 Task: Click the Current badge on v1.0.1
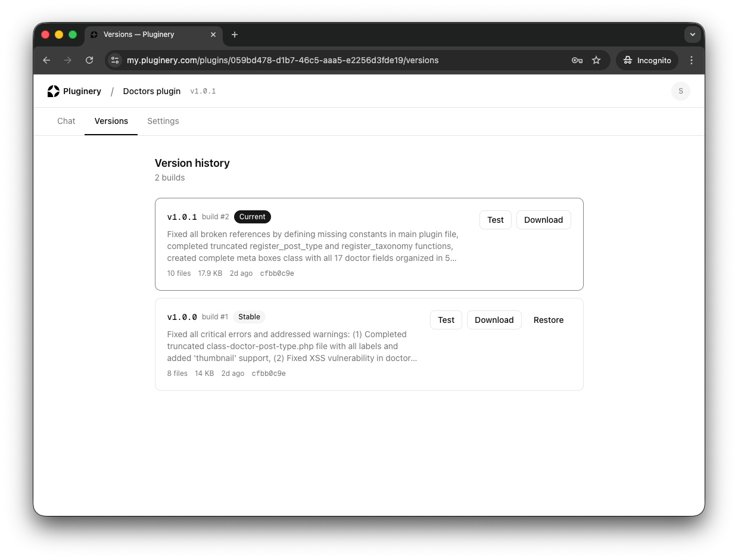pyautogui.click(x=252, y=217)
